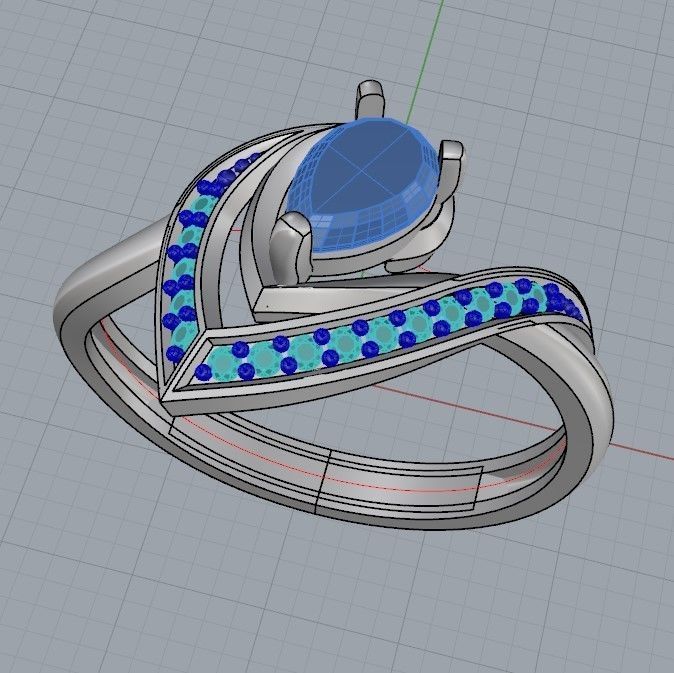Select the front-left prong of the setting
The width and height of the screenshot is (674, 673).
coord(291,247)
